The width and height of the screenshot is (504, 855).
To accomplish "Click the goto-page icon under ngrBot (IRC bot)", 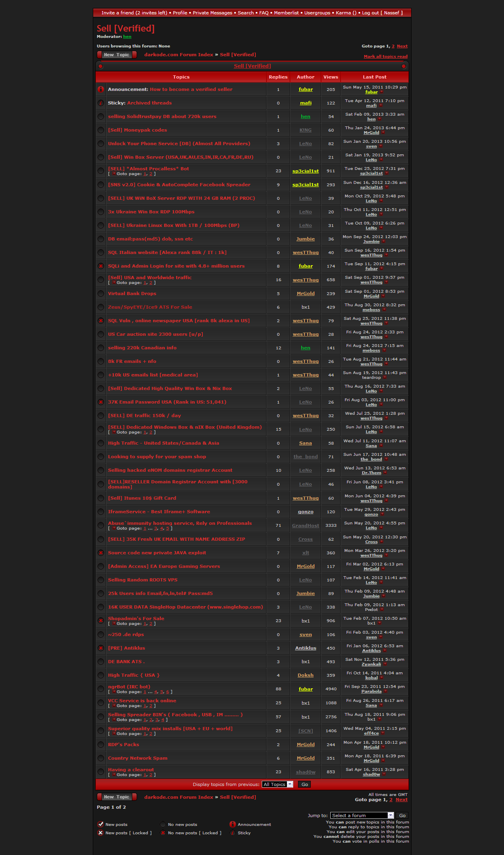I will click(x=114, y=692).
